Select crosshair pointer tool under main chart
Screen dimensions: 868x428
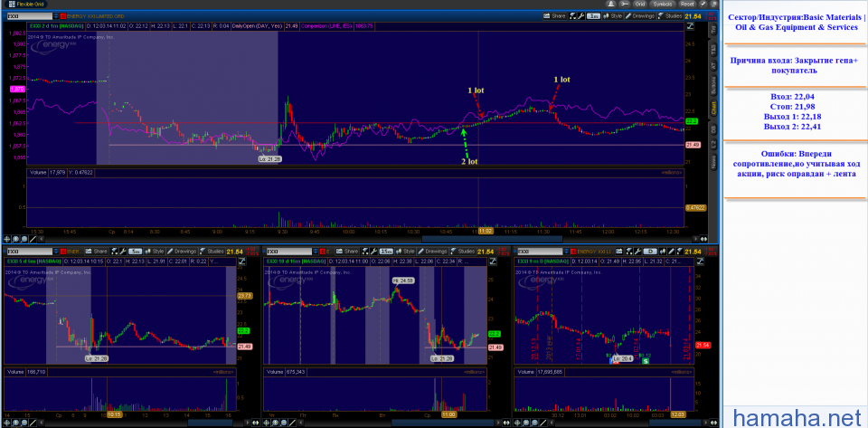click(x=7, y=239)
